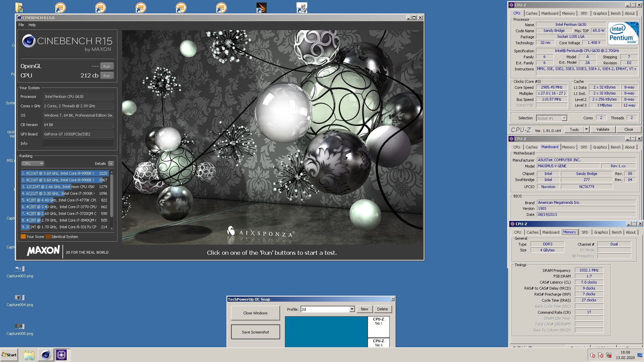This screenshot has width=644, height=362.
Task: Close the TechPowerUp OC Snap window
Action: (393, 299)
